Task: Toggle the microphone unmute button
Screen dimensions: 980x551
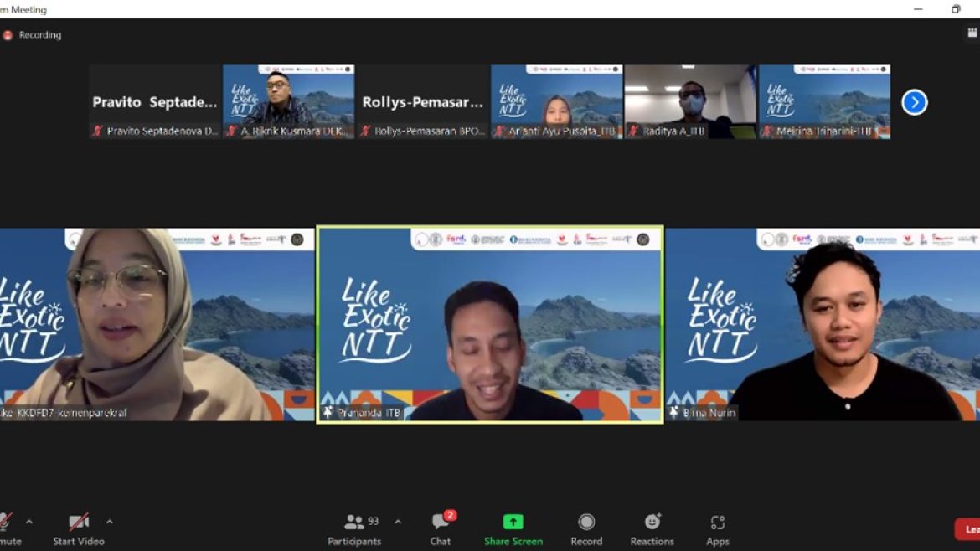Action: click(8, 529)
